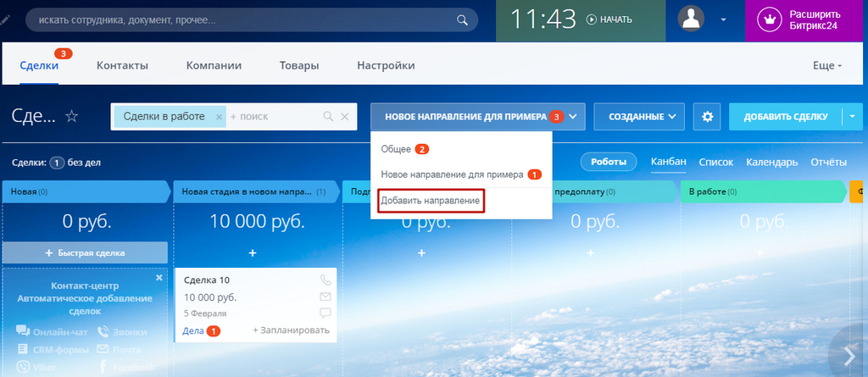Switch to the Контакты tab
The height and width of the screenshot is (377, 868).
[x=122, y=65]
